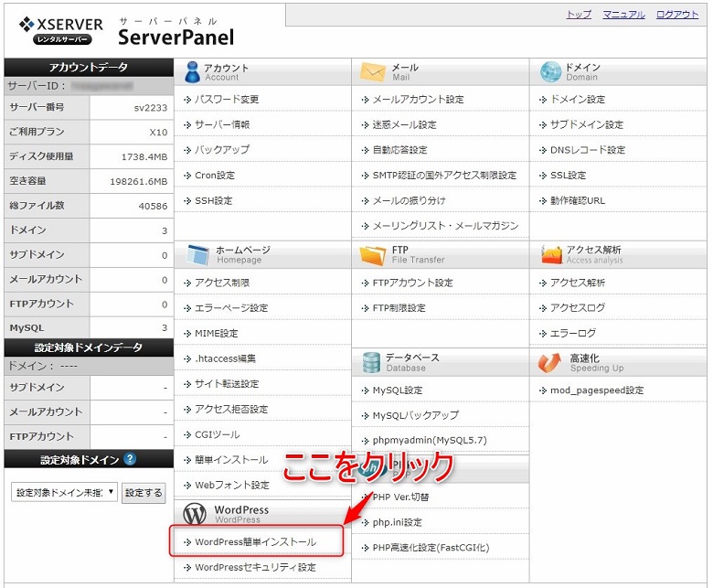Open パスワード変更
Viewport: 713px width, 588px height.
click(227, 99)
